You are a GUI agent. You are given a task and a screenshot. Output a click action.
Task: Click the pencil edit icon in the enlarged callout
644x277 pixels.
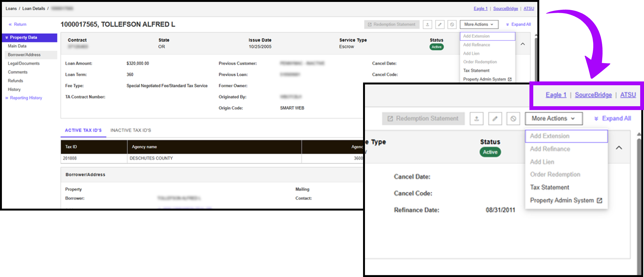click(495, 118)
